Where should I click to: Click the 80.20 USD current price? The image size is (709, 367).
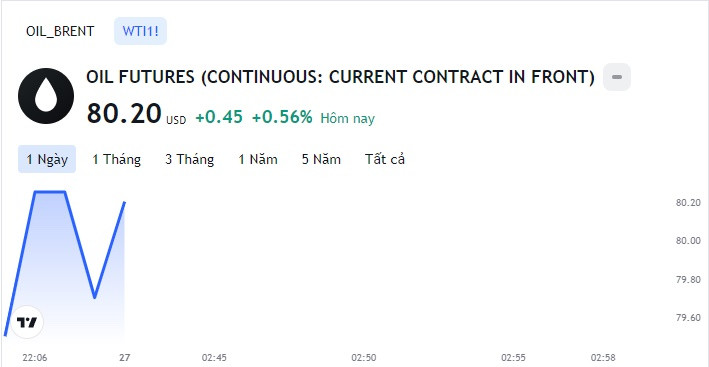click(136, 113)
